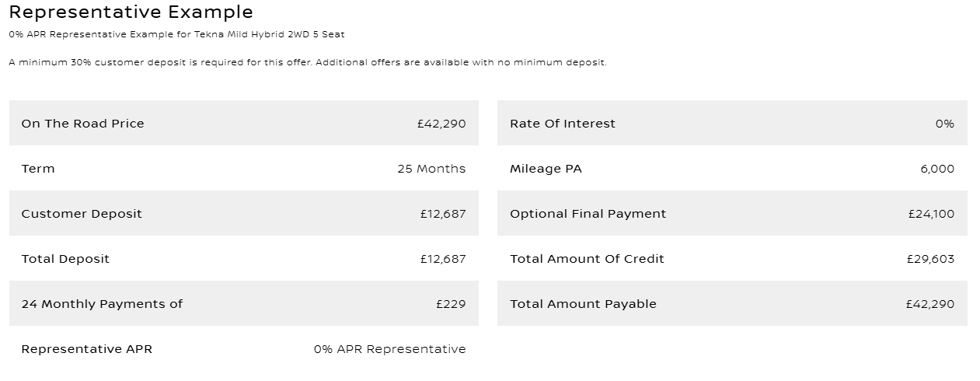Click the Mileage PA label
This screenshot has width=980, height=381.
coord(546,169)
